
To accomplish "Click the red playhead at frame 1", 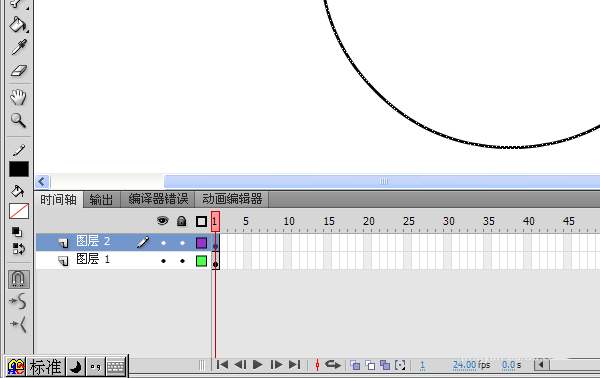I will point(215,222).
